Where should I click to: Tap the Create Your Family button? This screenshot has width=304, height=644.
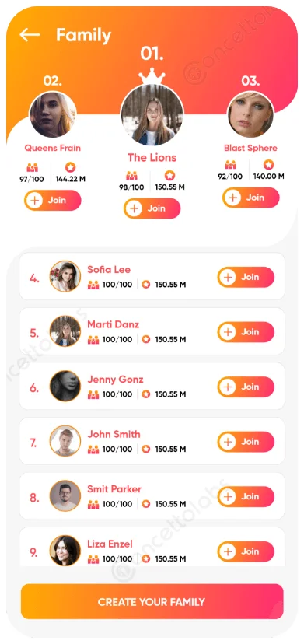click(x=152, y=602)
